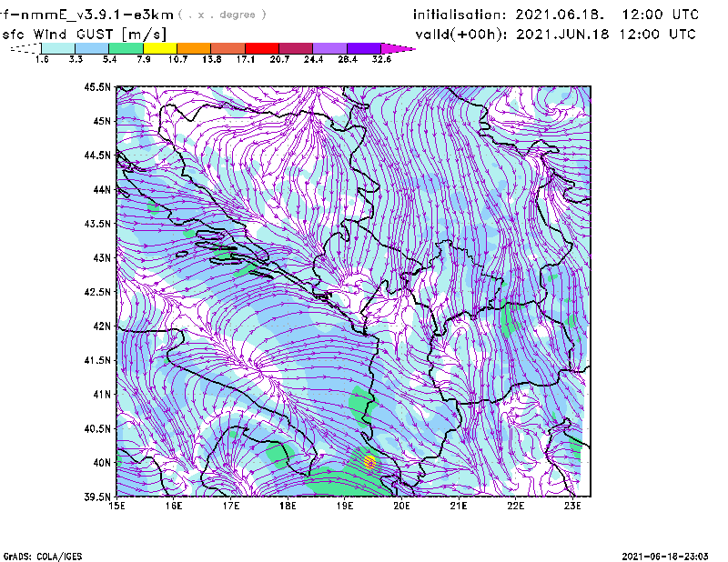Click the '44N' latitude label
The image size is (728, 562).
(x=102, y=189)
